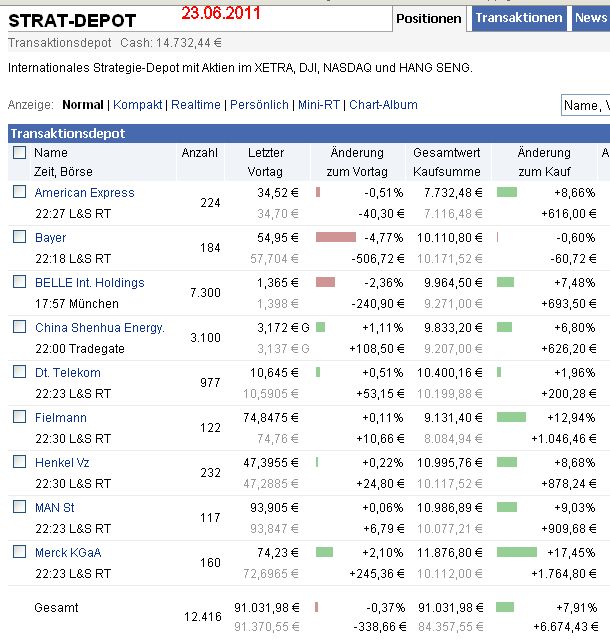
Task: Click the Transaktionsdepot table header bar
Action: click(x=309, y=133)
